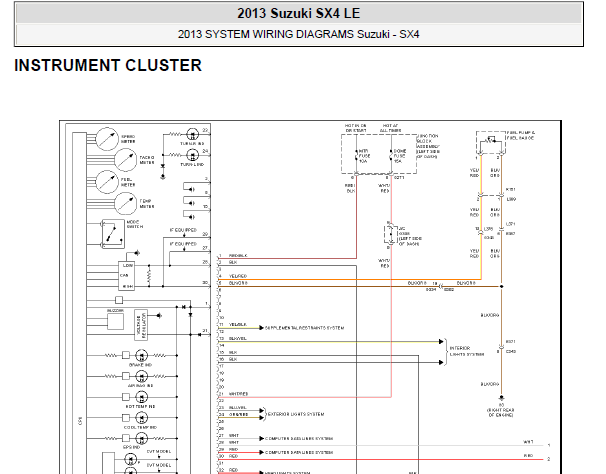
Task: Select the voltage regulator block
Action: [x=141, y=325]
